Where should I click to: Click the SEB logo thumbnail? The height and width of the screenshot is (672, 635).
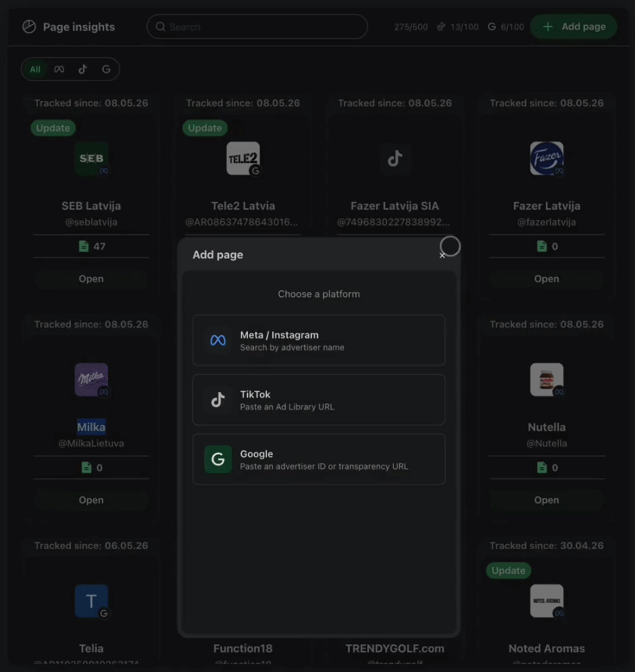(91, 159)
